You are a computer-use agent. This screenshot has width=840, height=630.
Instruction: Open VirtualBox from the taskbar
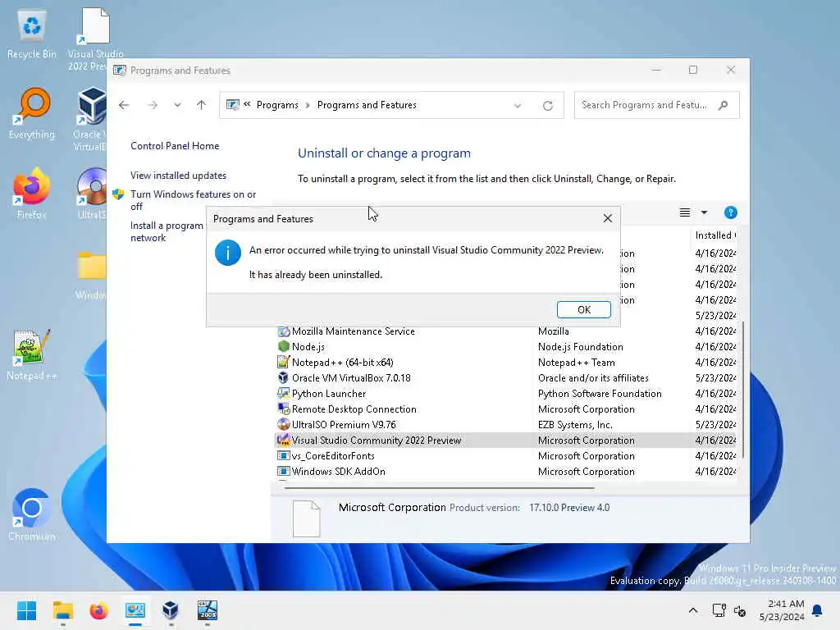(171, 610)
